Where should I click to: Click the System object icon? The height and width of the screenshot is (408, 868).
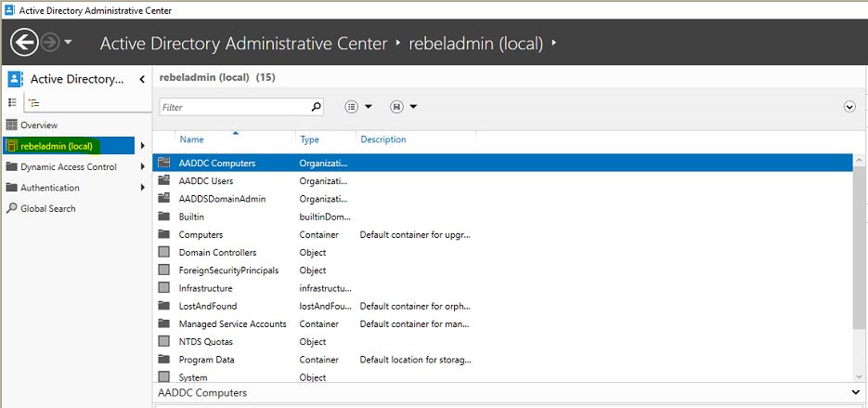click(163, 377)
